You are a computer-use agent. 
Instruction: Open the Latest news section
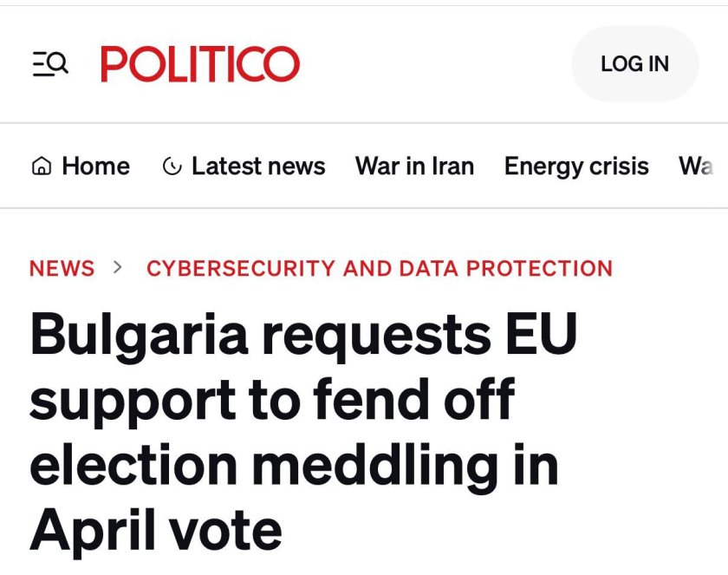tap(257, 167)
